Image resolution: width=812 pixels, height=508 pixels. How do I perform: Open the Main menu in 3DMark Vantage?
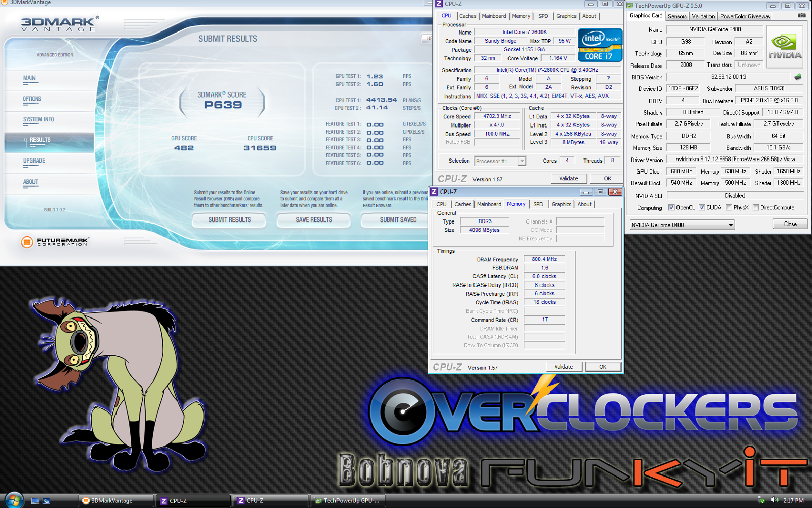coord(29,78)
